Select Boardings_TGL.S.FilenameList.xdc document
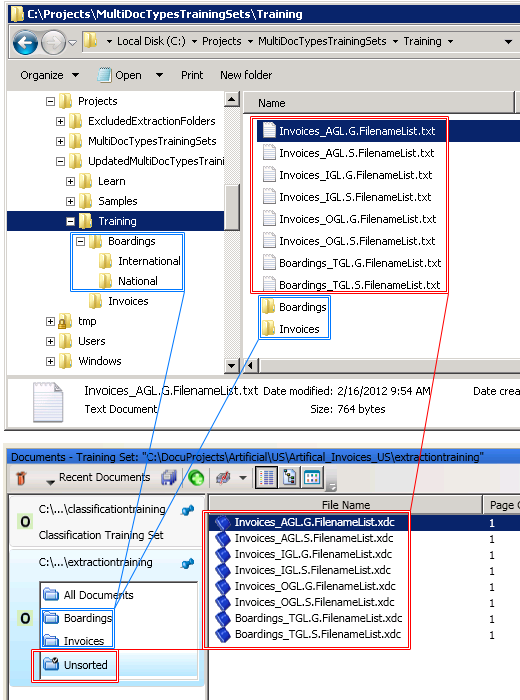Screen dimensions: 520x700 click(x=318, y=634)
